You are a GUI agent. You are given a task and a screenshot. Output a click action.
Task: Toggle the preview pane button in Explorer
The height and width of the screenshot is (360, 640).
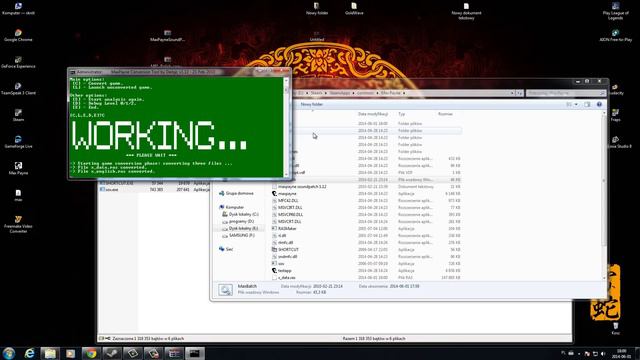(587, 104)
